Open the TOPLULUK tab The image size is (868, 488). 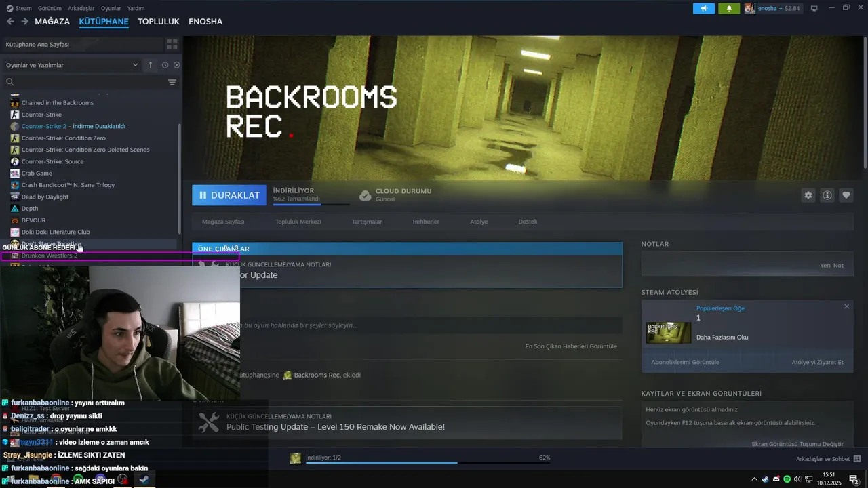[x=159, y=22]
